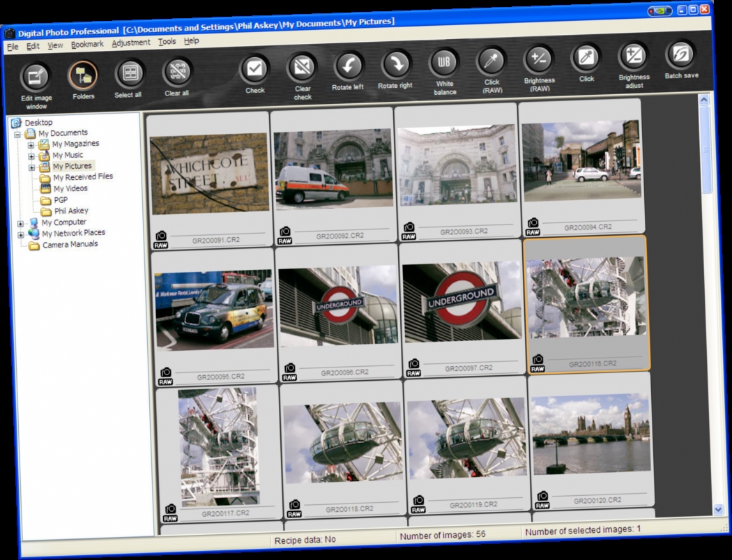The height and width of the screenshot is (560, 732).
Task: Open the Adjustment menu
Action: pyautogui.click(x=132, y=43)
